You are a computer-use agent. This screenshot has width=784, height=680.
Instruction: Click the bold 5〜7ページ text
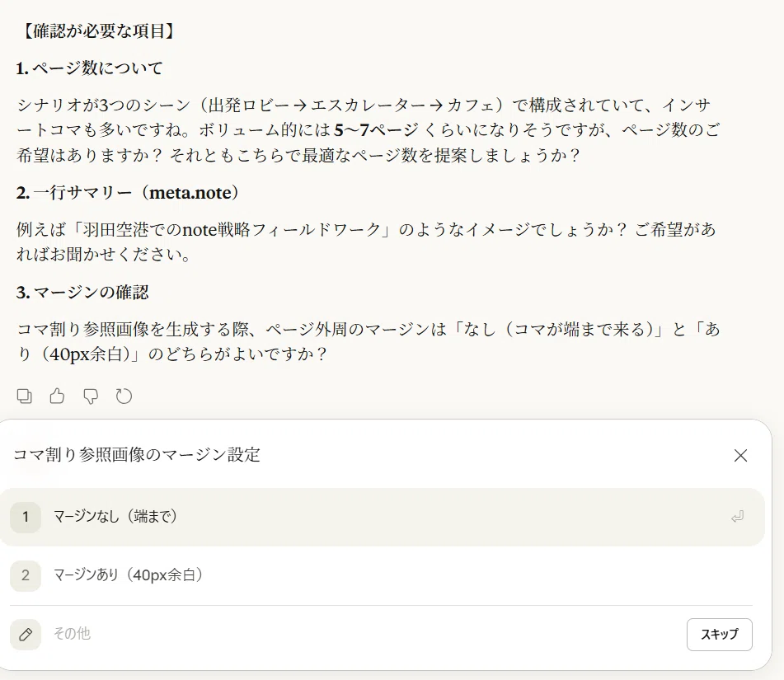[x=377, y=130]
